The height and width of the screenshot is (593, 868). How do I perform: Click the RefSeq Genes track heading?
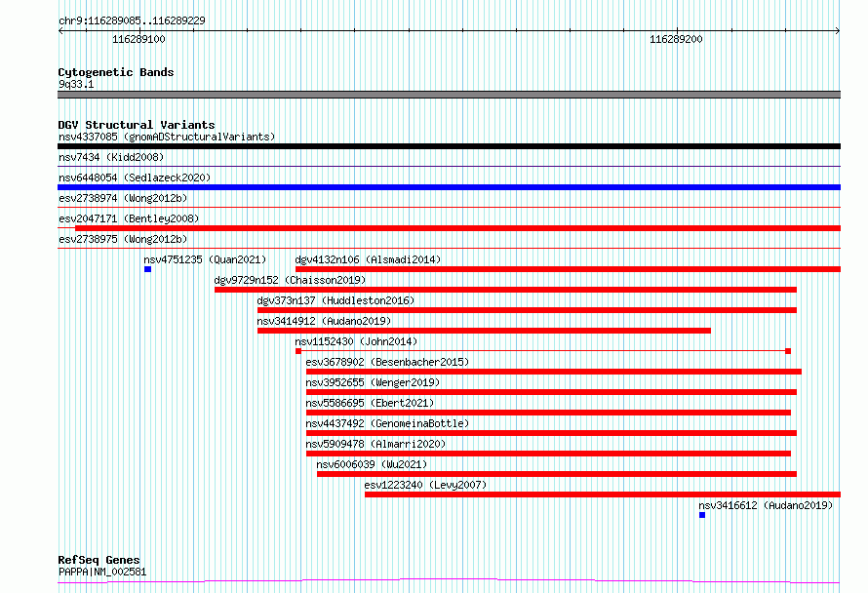click(99, 560)
